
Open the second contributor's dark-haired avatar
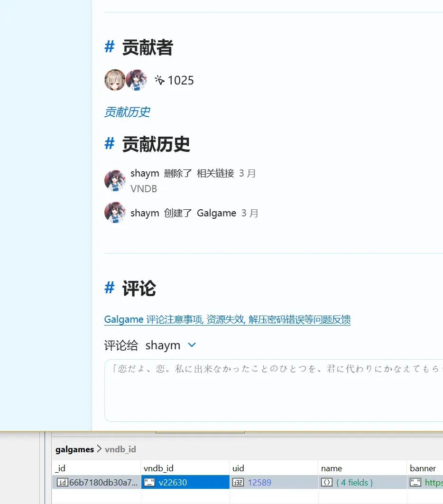pos(136,80)
